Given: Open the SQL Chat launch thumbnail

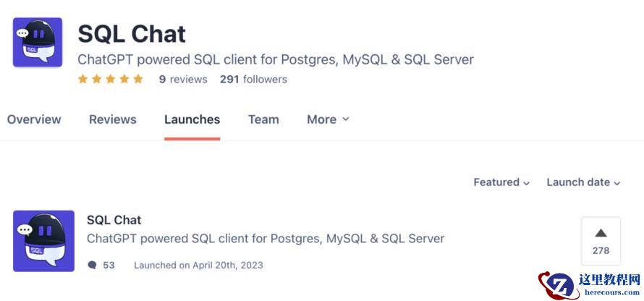Looking at the screenshot, I should click(43, 241).
